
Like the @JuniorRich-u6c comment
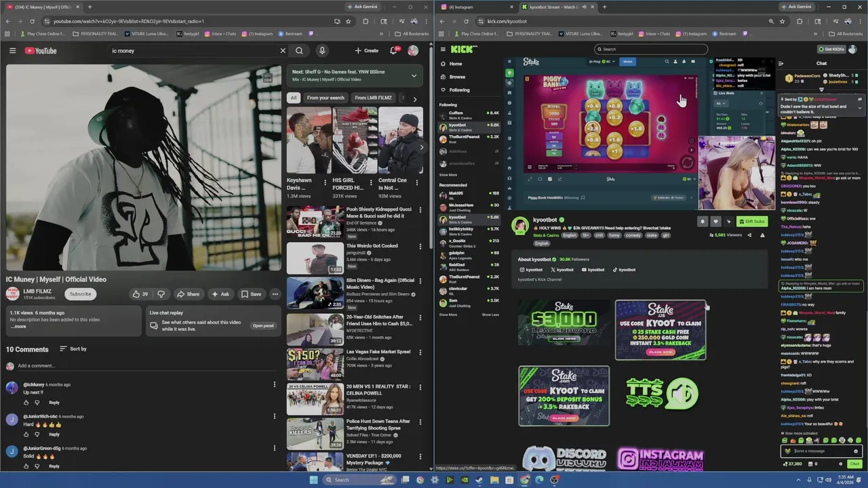(x=27, y=434)
